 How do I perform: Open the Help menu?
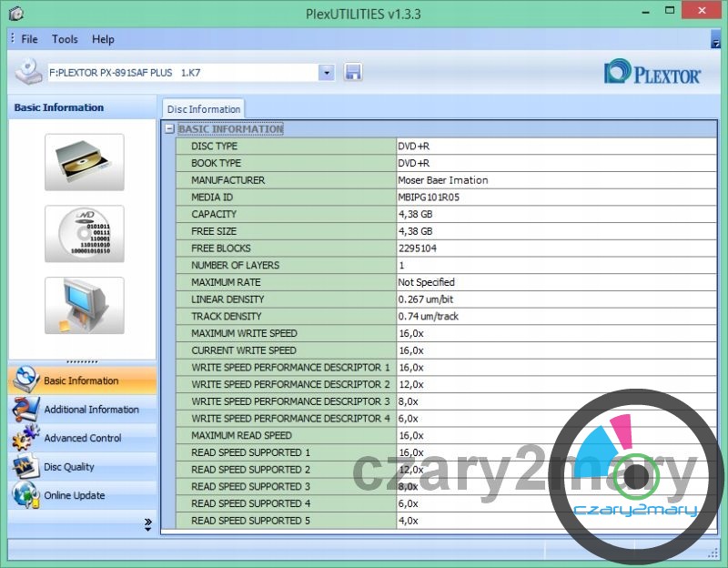(103, 39)
